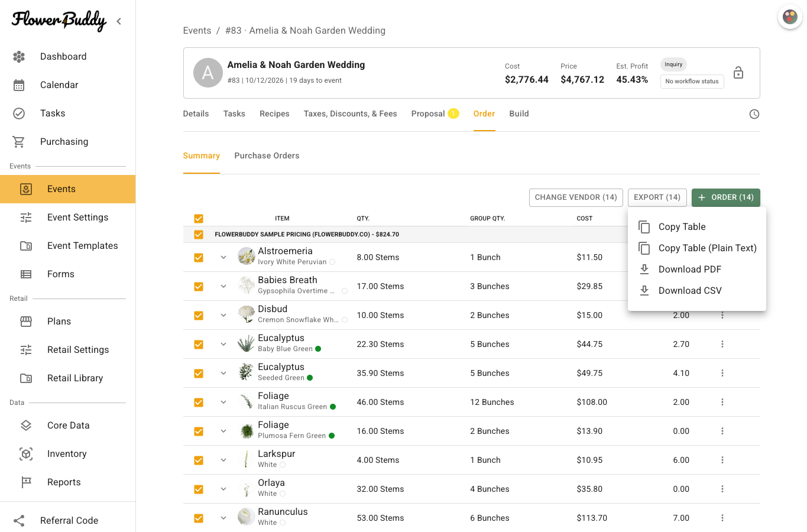
Task: Switch to the Details tab
Action: [x=196, y=113]
